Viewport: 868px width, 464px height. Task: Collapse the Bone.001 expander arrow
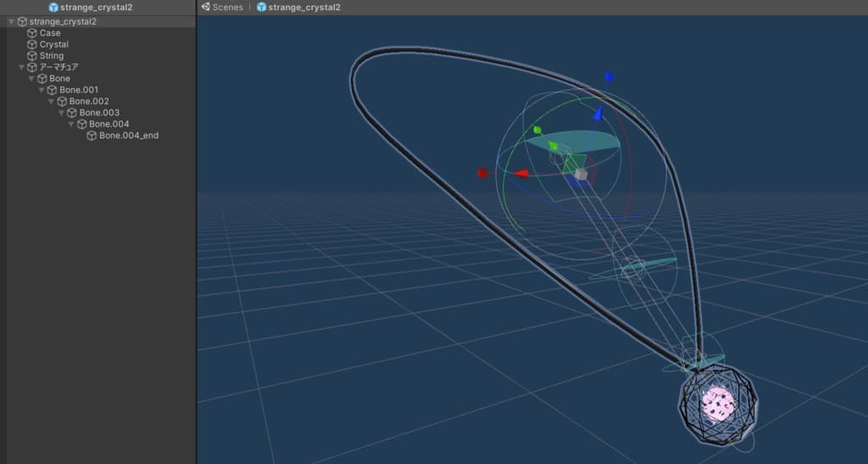pyautogui.click(x=41, y=90)
